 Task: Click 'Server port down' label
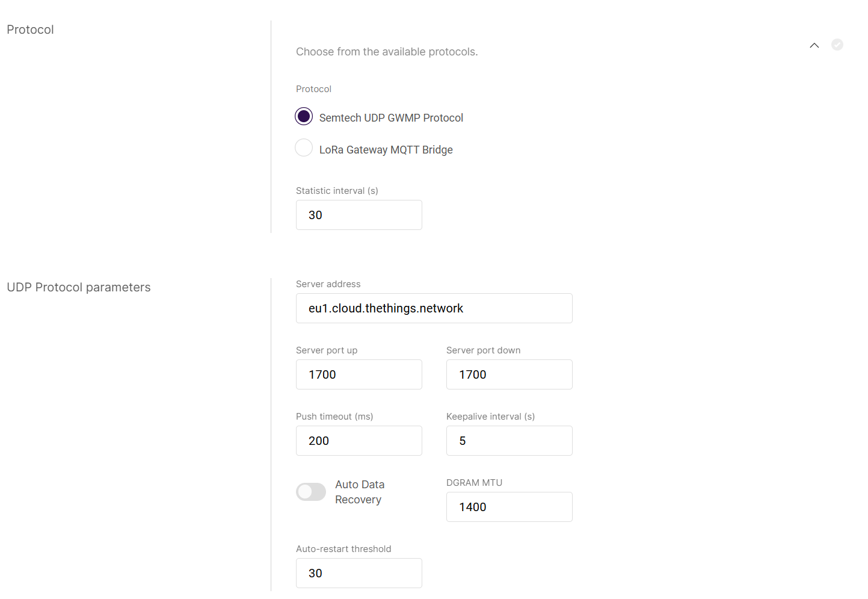484,350
